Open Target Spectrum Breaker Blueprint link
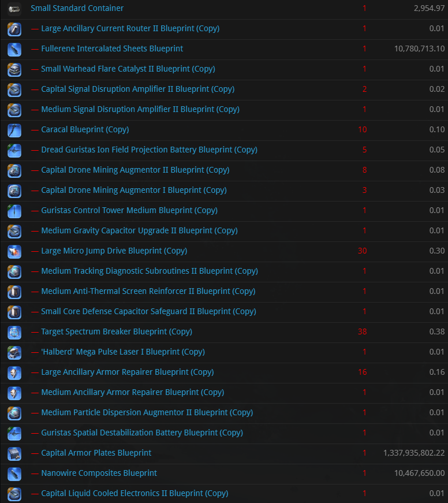Image resolution: width=448 pixels, height=503 pixels. (x=117, y=331)
